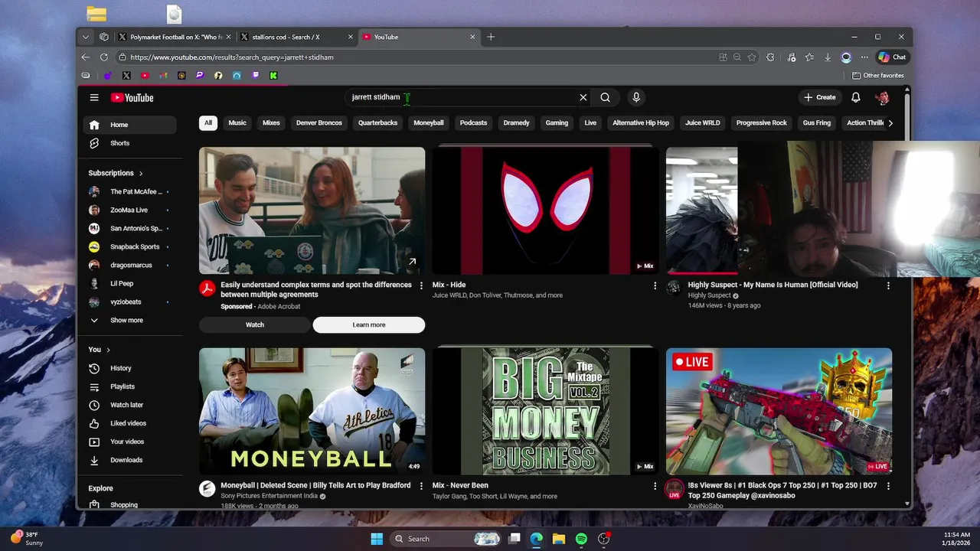980x551 pixels.
Task: Open File Explorer from the taskbar
Action: [559, 539]
